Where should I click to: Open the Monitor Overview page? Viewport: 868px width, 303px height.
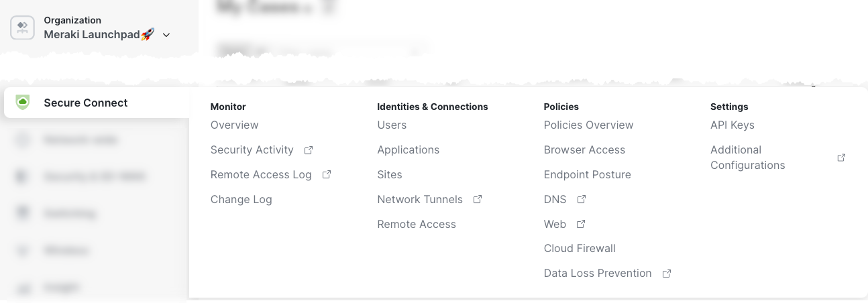click(x=234, y=125)
